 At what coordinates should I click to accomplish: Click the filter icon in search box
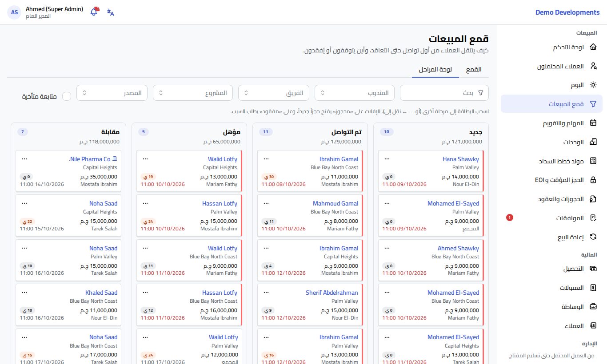point(480,93)
